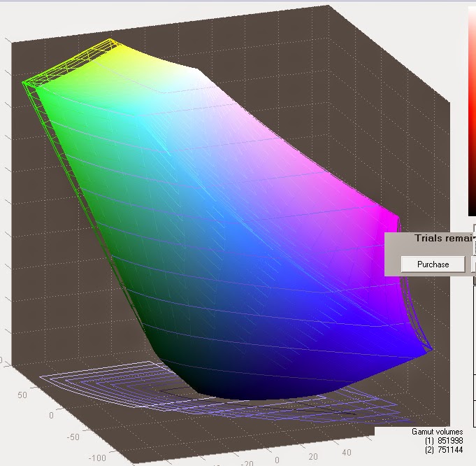The height and width of the screenshot is (466, 476).
Task: Click the red colorbar gradient strip
Action: pyautogui.click(x=472, y=111)
